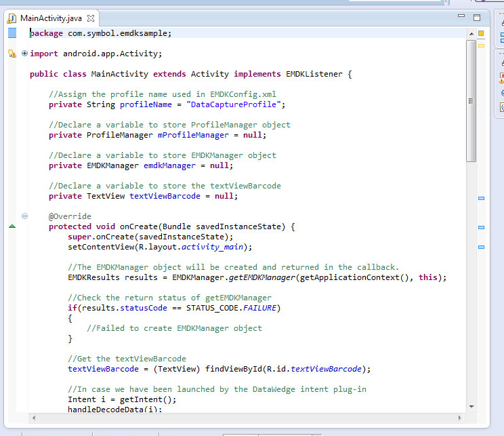504x436 pixels.
Task: Close the MainActivity.java tab
Action: click(x=91, y=18)
